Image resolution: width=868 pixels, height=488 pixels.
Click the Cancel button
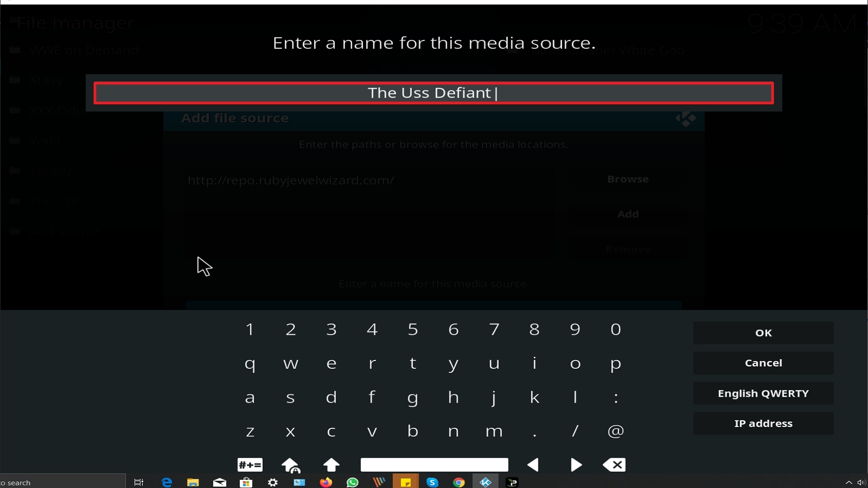coord(763,363)
